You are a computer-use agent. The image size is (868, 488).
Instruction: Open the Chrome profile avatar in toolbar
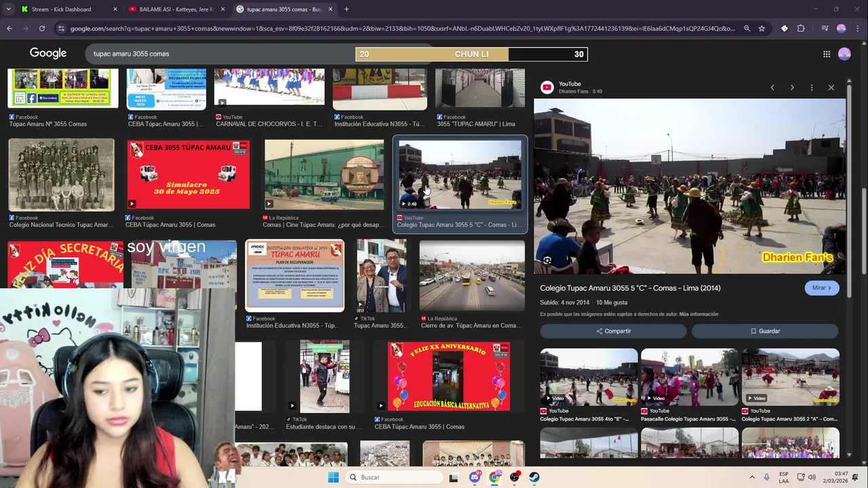pos(842,28)
